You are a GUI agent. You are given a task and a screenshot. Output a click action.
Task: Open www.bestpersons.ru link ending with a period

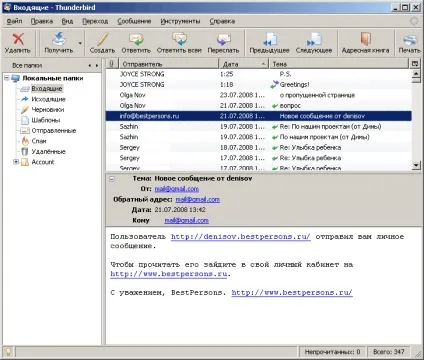point(169,274)
